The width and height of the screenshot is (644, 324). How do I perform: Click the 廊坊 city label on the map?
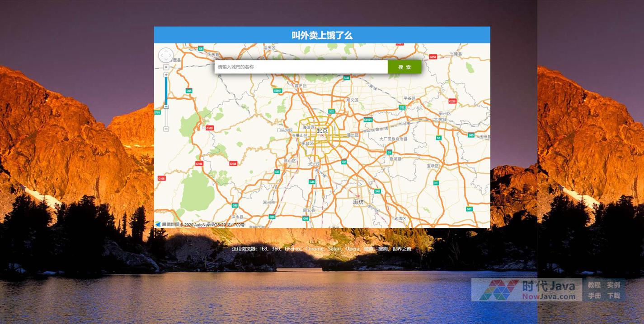[358, 202]
